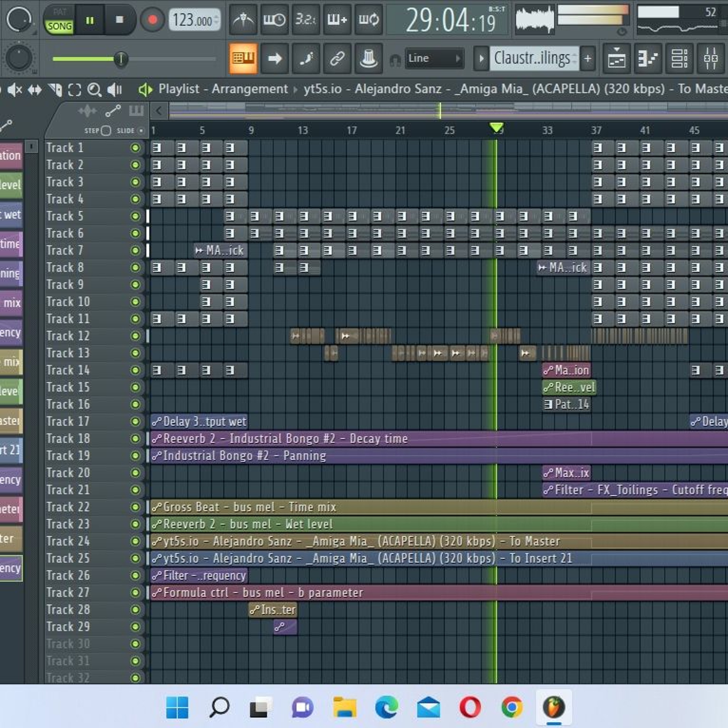Open Windows taskbar Search
This screenshot has height=728, width=728.
(x=219, y=707)
